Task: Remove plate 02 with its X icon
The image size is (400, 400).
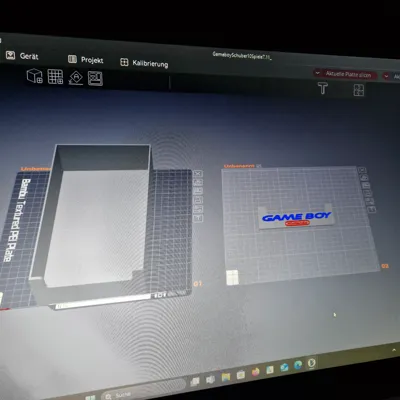Action: click(x=361, y=170)
